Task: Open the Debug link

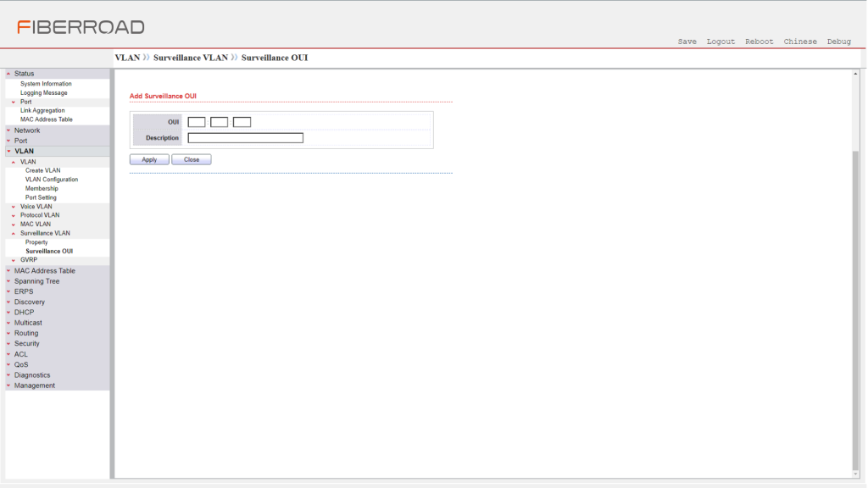Action: [838, 42]
